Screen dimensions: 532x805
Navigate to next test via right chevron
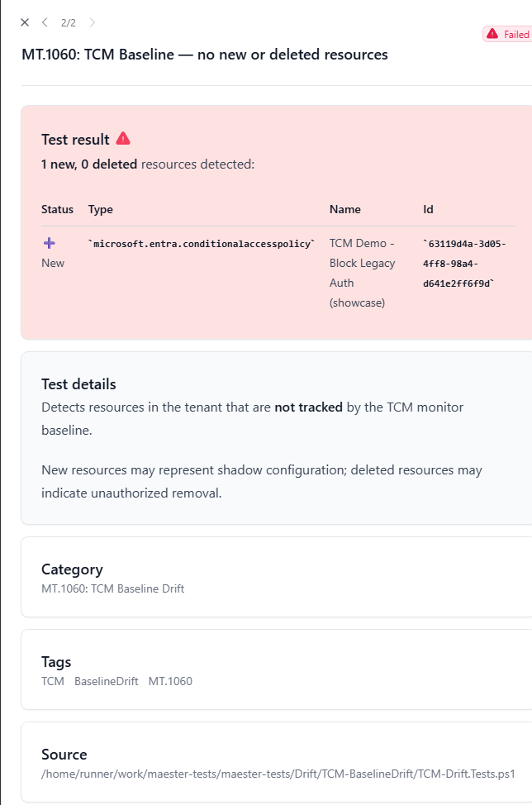[x=92, y=22]
